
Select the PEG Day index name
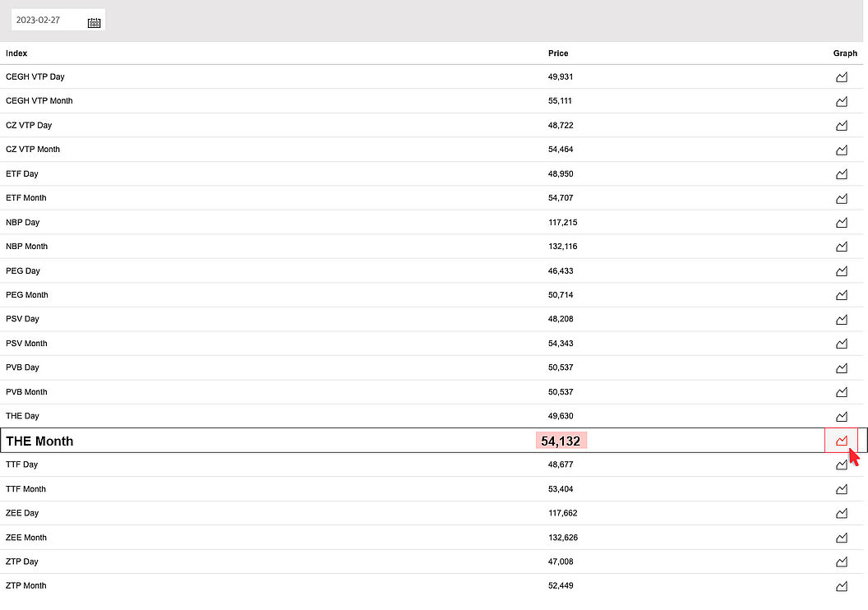click(23, 270)
